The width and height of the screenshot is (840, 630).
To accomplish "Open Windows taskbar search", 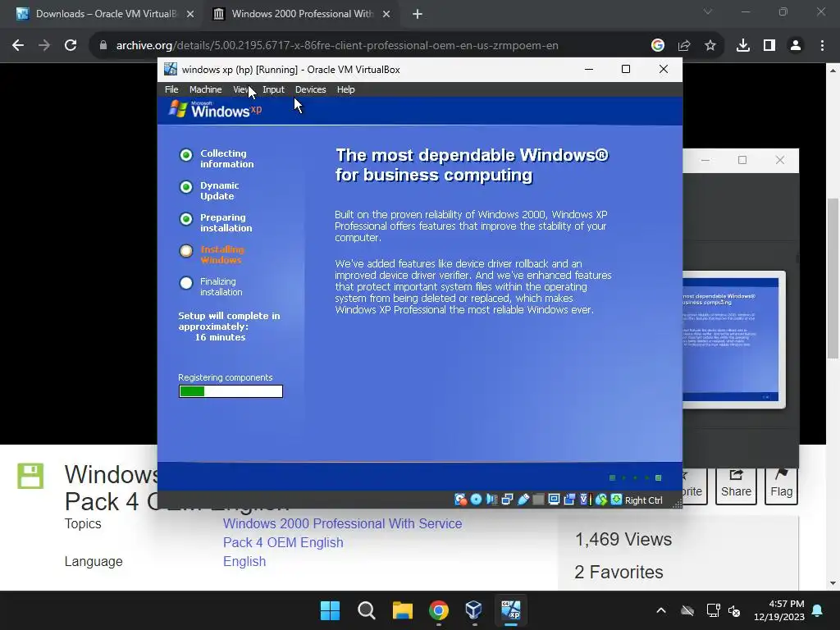I will (367, 610).
